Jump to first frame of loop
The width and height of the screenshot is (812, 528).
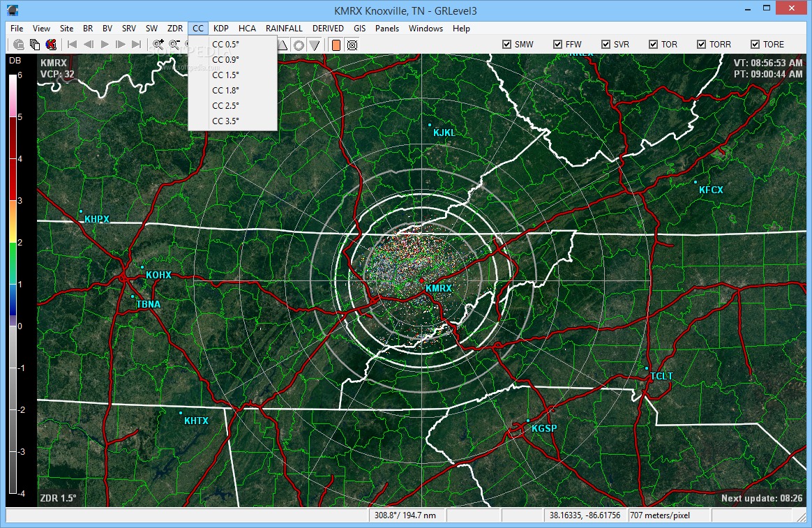tap(73, 45)
